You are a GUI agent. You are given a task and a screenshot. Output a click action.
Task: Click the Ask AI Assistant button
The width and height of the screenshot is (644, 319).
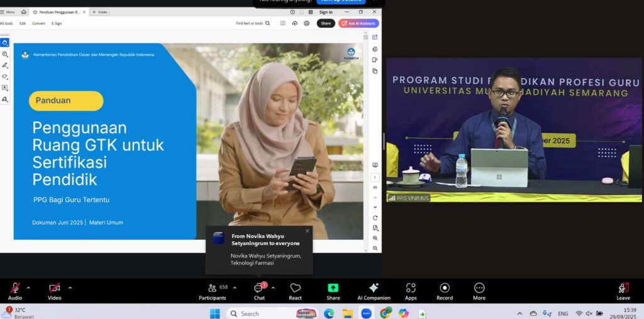[x=358, y=23]
